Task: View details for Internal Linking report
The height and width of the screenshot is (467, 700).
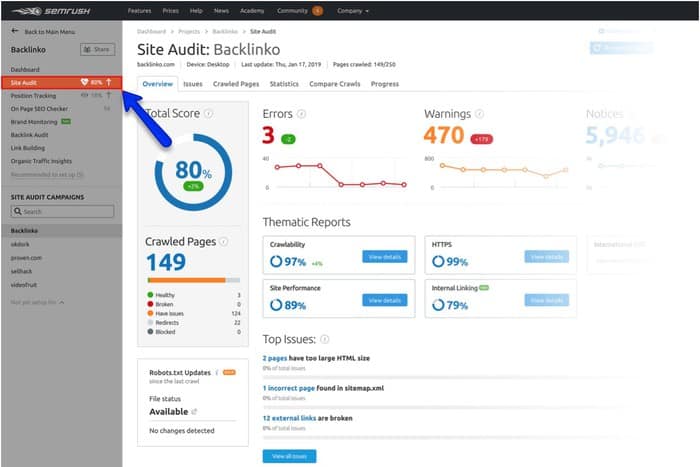Action: point(547,300)
